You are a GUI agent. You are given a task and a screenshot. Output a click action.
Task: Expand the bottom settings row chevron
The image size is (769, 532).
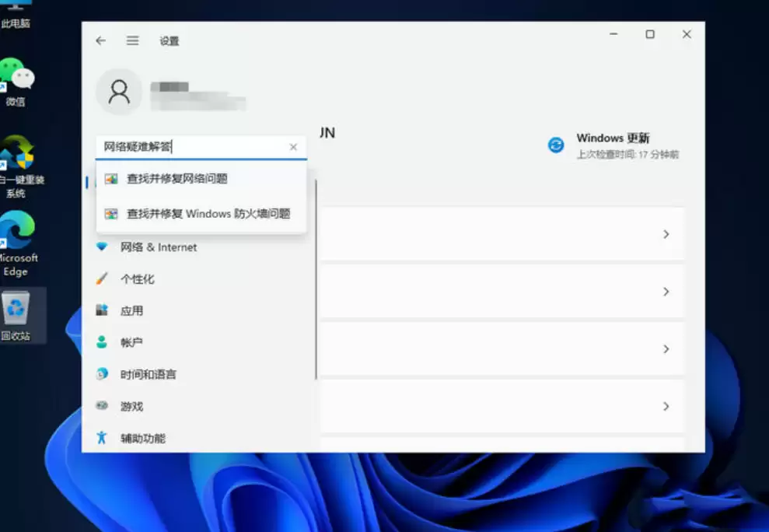[x=666, y=406]
